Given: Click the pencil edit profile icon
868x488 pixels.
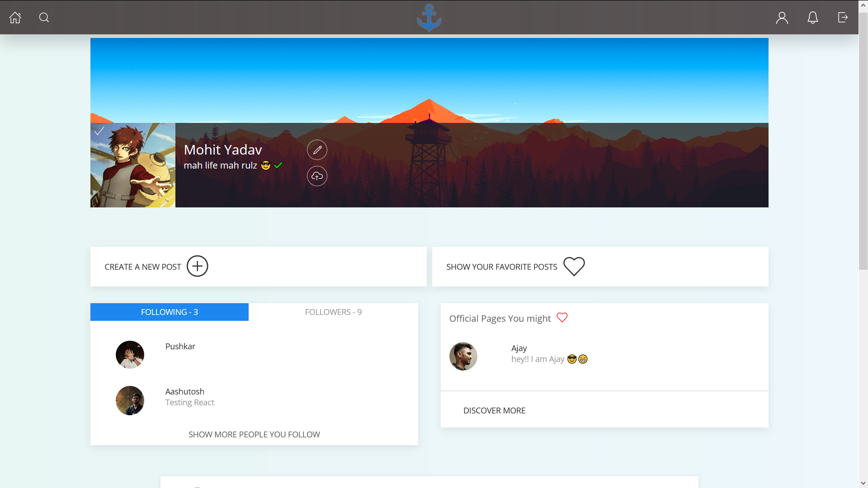Looking at the screenshot, I should pyautogui.click(x=317, y=150).
